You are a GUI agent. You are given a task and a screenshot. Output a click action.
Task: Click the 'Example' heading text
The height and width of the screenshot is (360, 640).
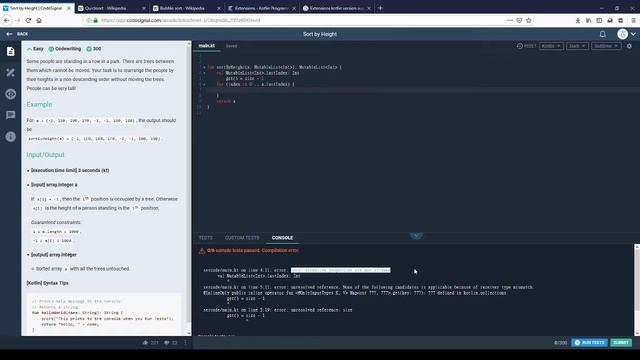click(x=39, y=104)
